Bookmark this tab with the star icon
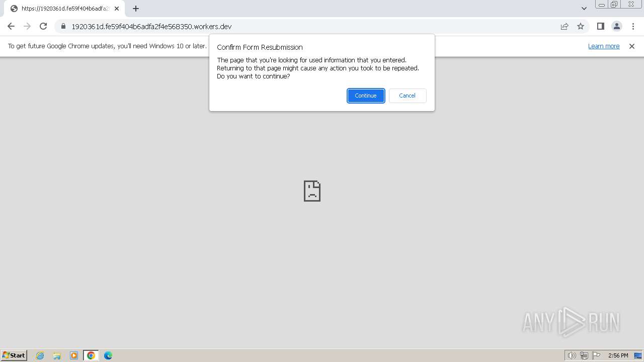The height and width of the screenshot is (362, 644). 581,26
